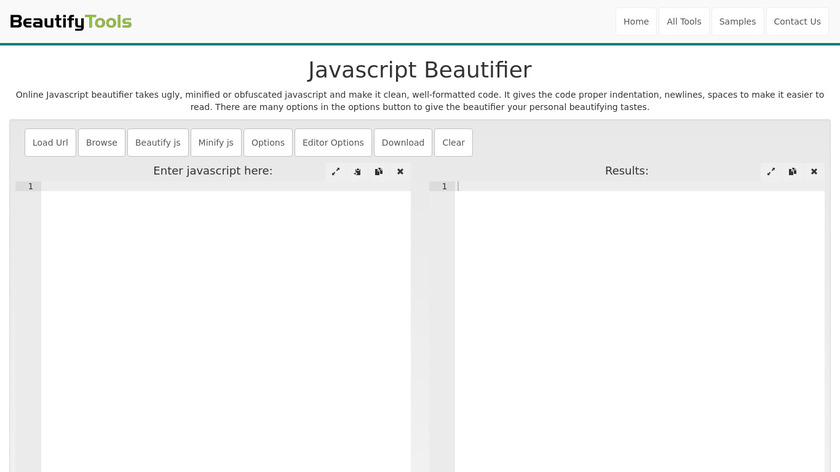
Task: Click the paste icon in input editor header
Action: [x=357, y=171]
